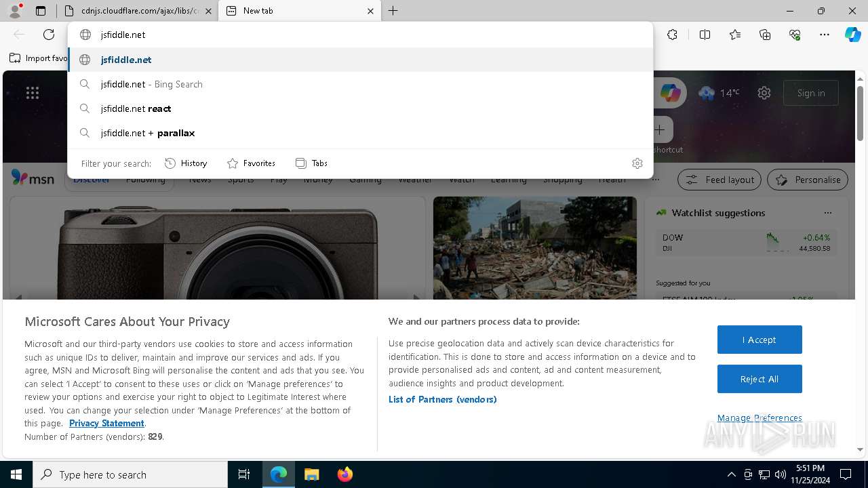Viewport: 868px width, 488px height.
Task: Open Edge Settings and more menu
Action: [x=825, y=35]
